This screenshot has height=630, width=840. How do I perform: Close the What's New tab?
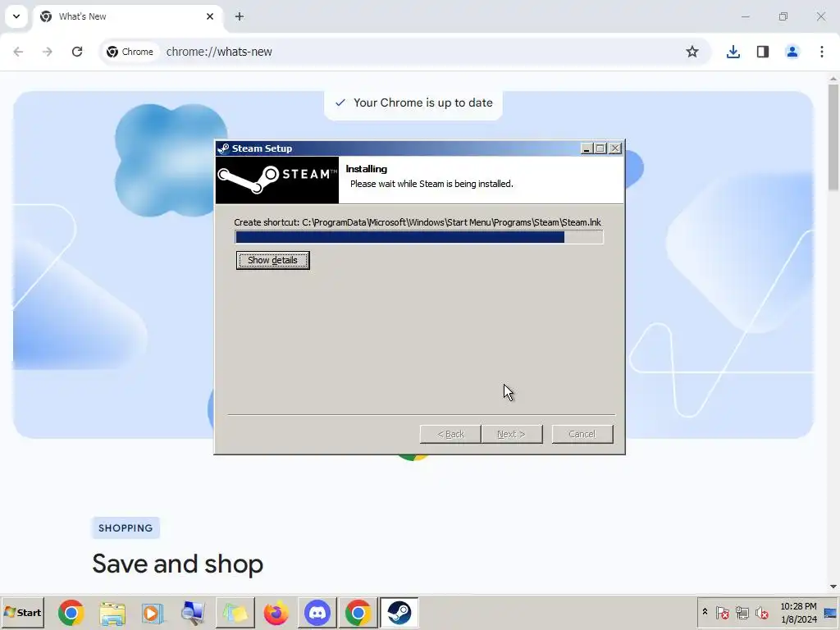(x=210, y=16)
